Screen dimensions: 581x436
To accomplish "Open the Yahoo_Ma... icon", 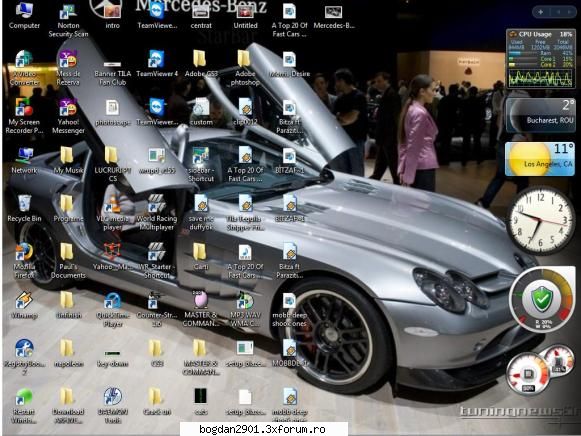I will 112,257.
